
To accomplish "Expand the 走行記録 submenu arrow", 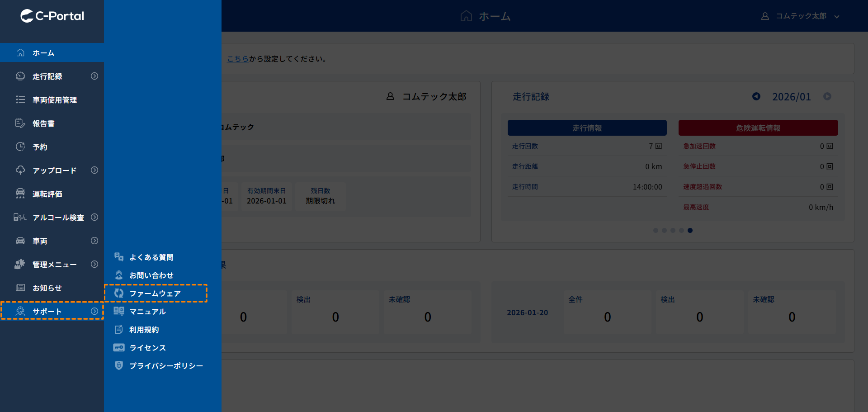I will [x=94, y=76].
